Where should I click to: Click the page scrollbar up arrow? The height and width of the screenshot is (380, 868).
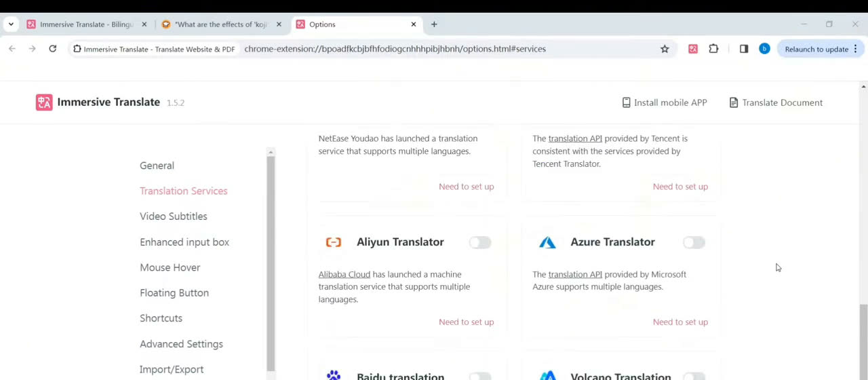tap(863, 86)
